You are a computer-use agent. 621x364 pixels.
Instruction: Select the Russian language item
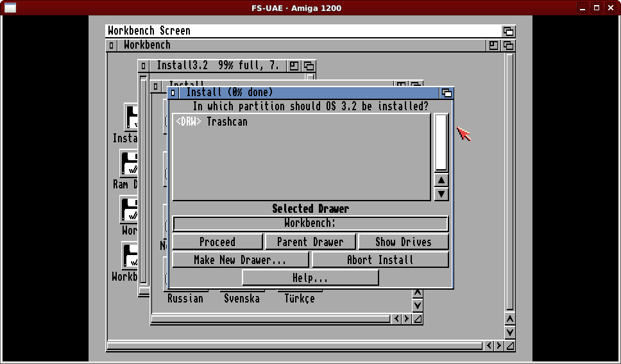coord(185,299)
